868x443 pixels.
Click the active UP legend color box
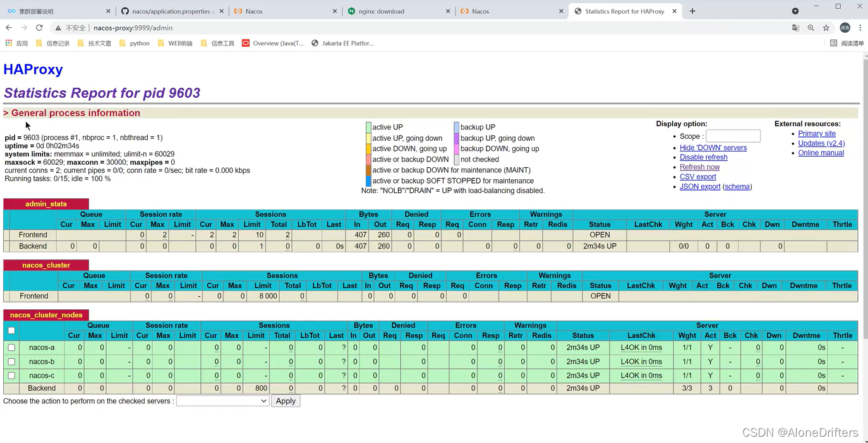tap(368, 127)
